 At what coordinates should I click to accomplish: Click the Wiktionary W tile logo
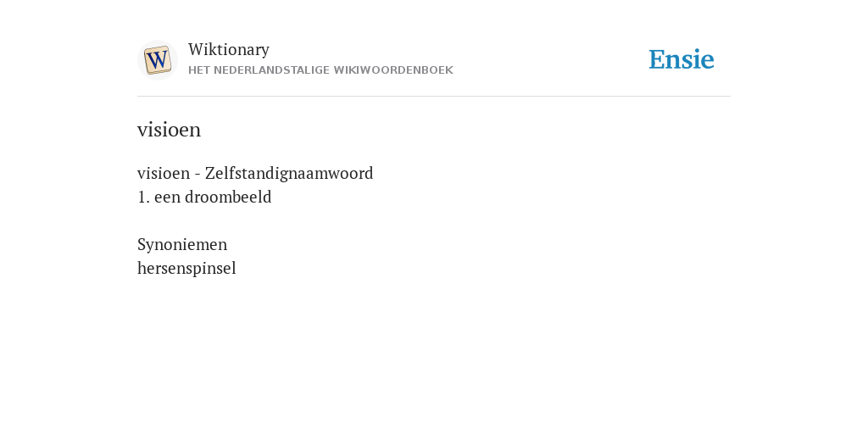coord(157,60)
